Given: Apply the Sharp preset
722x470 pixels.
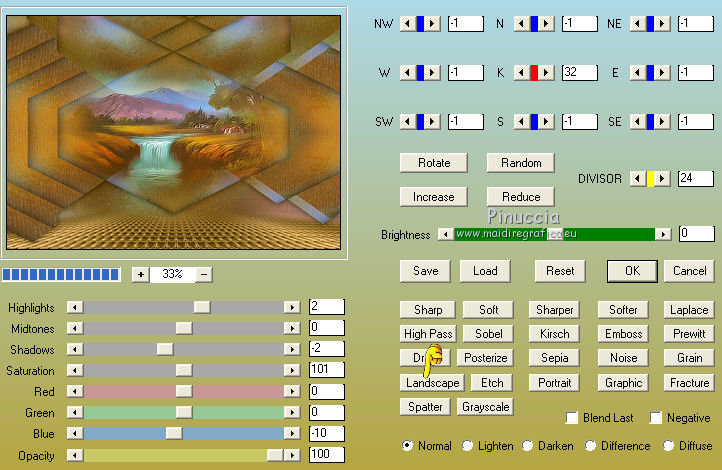Looking at the screenshot, I should click(x=428, y=310).
